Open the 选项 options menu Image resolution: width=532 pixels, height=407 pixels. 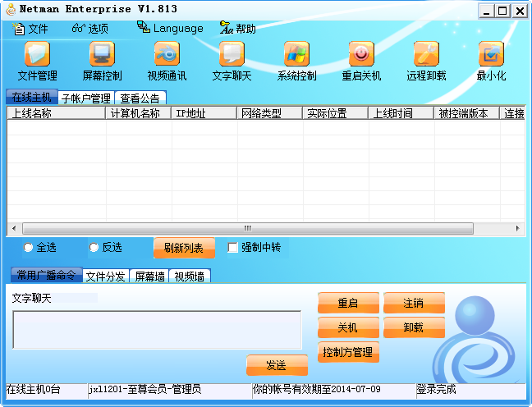point(90,29)
